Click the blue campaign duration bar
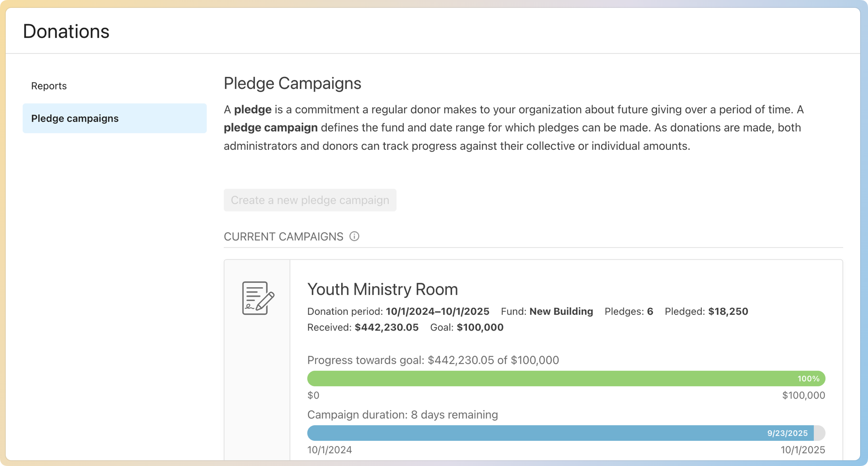Image resolution: width=868 pixels, height=466 pixels. coord(521,433)
